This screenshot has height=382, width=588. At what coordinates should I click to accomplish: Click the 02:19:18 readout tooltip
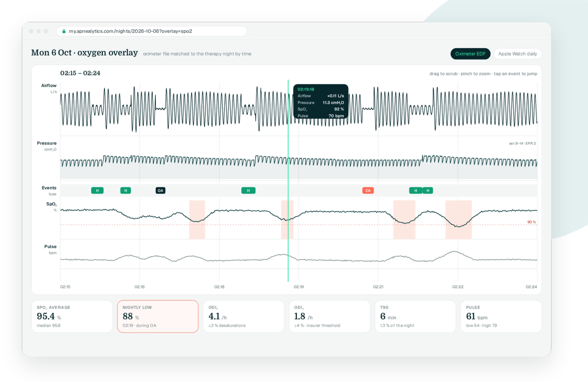pyautogui.click(x=321, y=102)
